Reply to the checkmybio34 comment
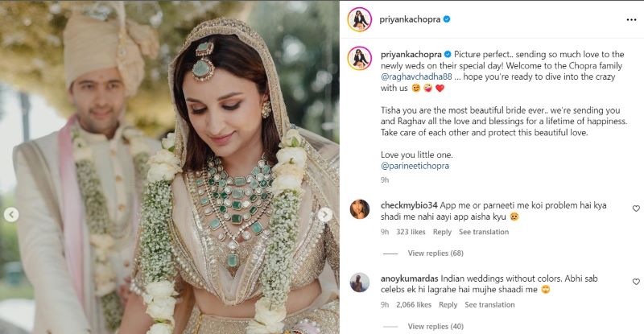The image size is (644, 334). (442, 232)
